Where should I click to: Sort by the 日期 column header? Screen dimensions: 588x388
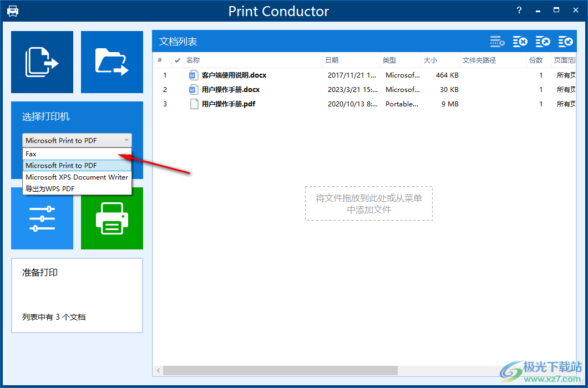(x=351, y=60)
